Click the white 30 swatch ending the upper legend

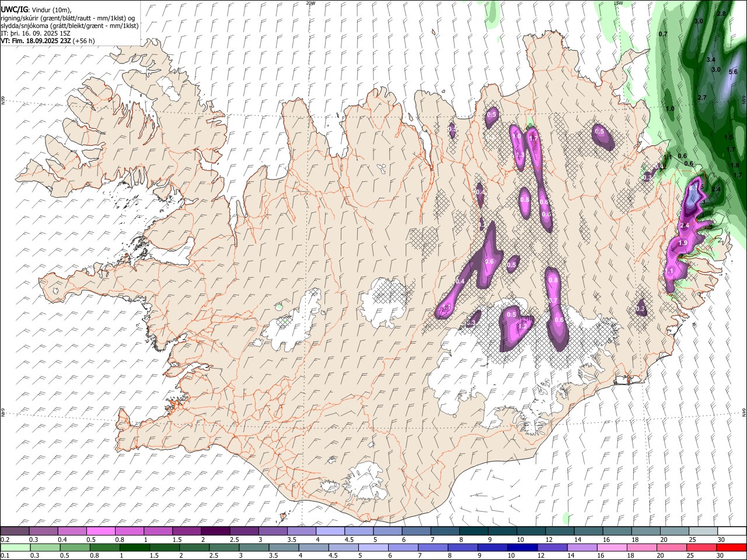click(x=731, y=531)
